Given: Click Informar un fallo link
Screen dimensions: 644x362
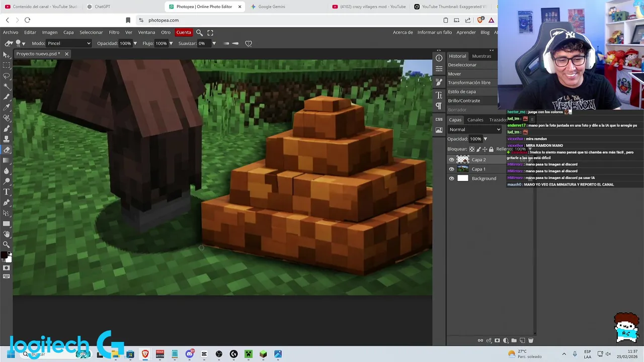Looking at the screenshot, I should (435, 32).
